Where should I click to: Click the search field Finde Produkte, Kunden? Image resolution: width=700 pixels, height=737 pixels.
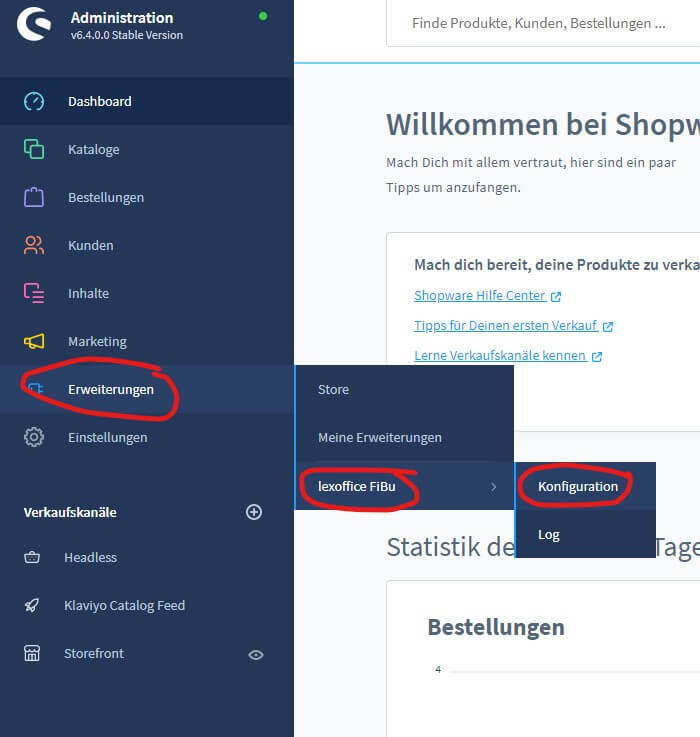click(x=543, y=24)
